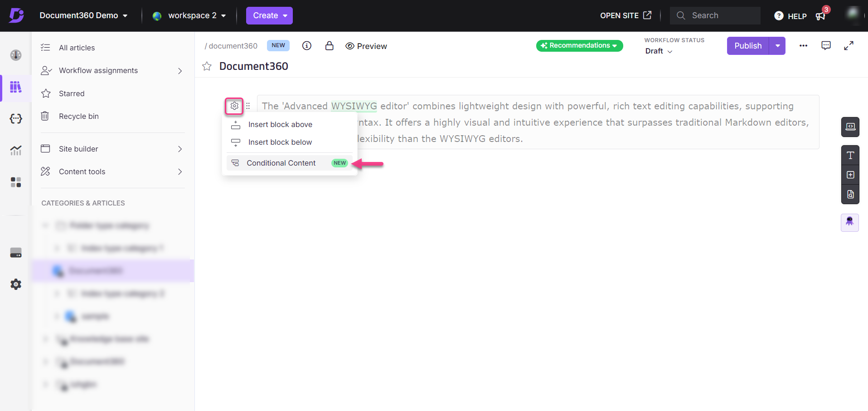This screenshot has height=411, width=868.
Task: Open the workspace 2 dropdown
Action: pos(197,15)
